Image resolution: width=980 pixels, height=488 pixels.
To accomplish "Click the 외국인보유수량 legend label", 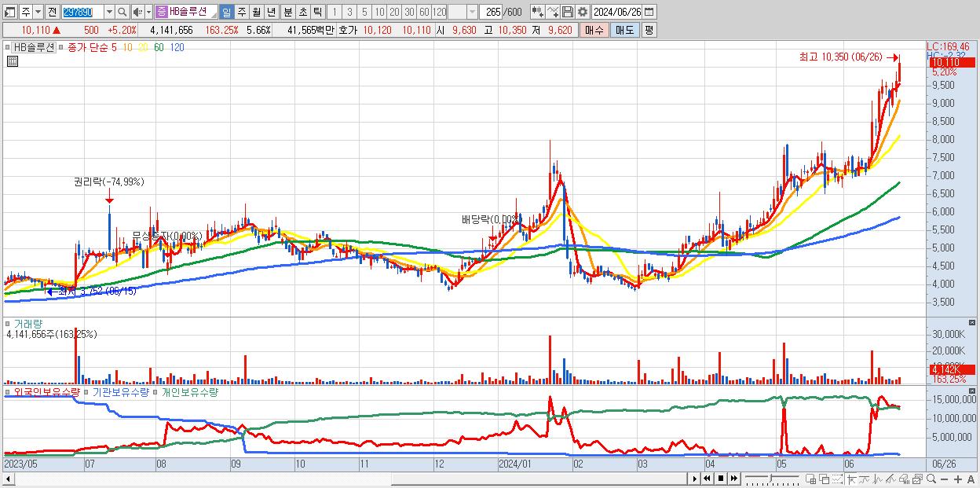I will coord(46,391).
